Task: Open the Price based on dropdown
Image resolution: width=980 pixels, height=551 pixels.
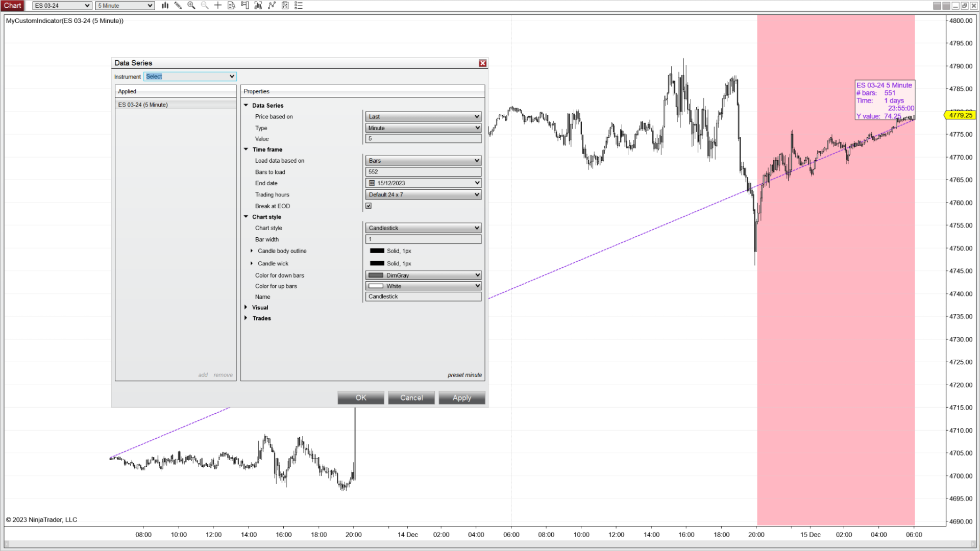Action: point(423,117)
